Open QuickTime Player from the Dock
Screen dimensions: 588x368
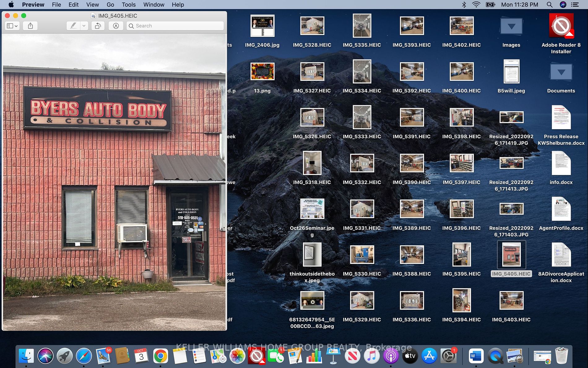click(x=495, y=356)
